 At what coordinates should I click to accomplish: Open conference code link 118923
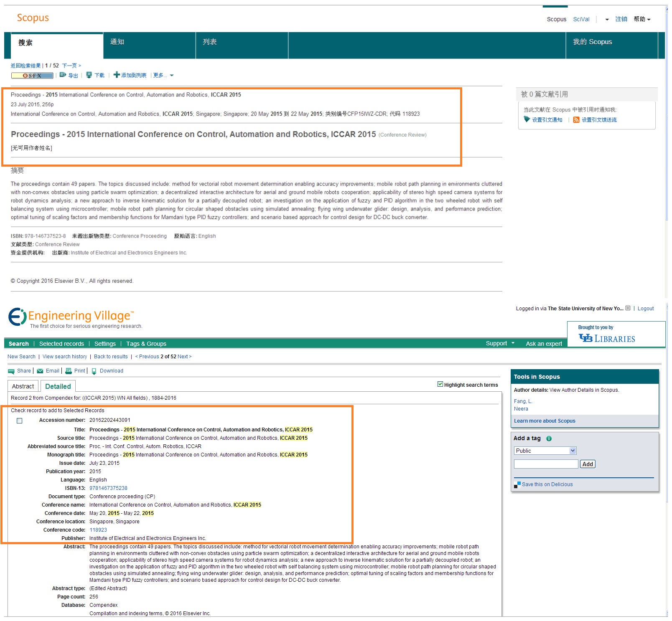click(98, 530)
